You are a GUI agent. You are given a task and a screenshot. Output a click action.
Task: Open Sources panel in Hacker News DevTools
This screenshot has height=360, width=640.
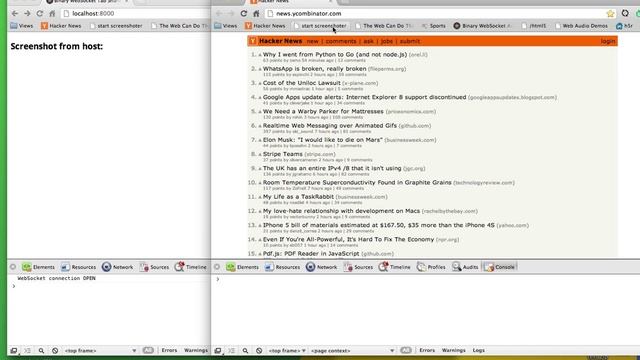pos(358,267)
